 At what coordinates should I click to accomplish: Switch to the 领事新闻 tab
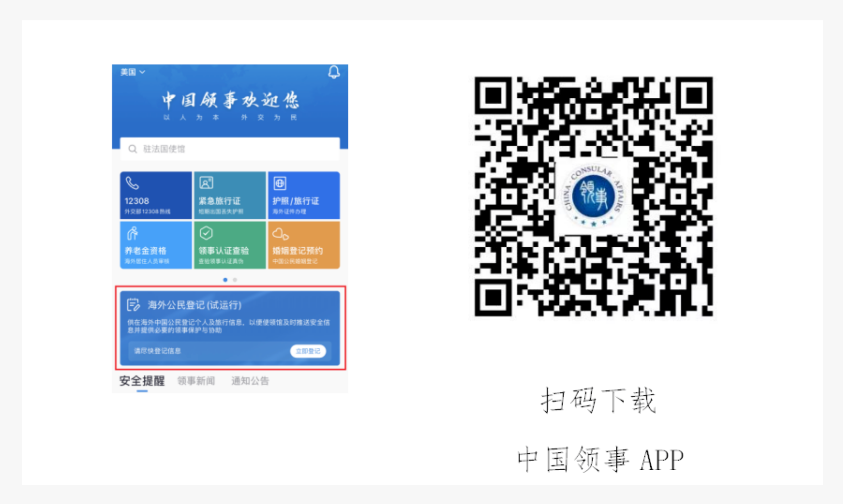tap(196, 381)
